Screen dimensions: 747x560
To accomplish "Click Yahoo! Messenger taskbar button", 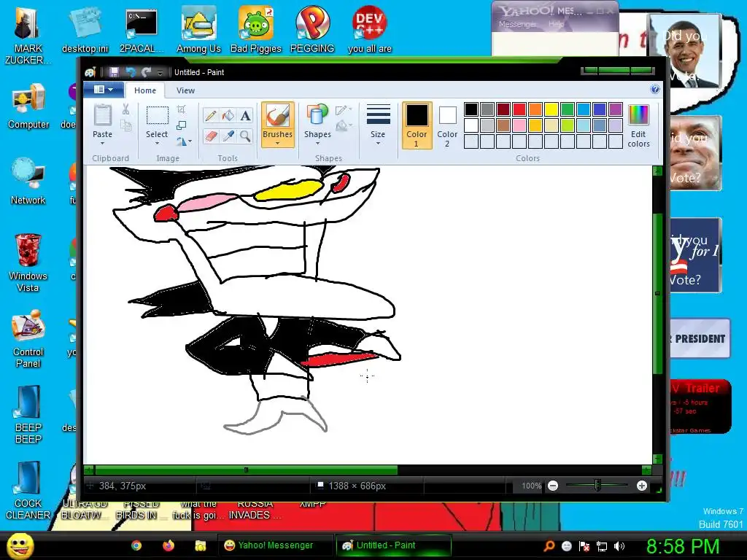I will [275, 545].
